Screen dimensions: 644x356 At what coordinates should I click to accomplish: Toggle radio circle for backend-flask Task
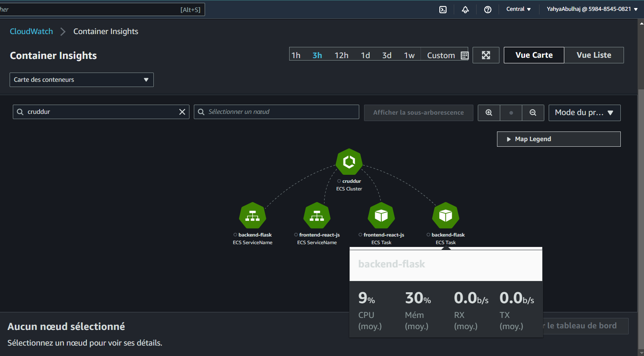[x=429, y=235]
